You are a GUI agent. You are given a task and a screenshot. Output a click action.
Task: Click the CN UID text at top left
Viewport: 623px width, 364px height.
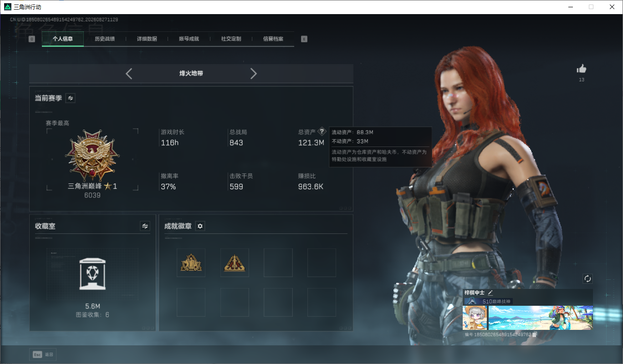pyautogui.click(x=64, y=20)
